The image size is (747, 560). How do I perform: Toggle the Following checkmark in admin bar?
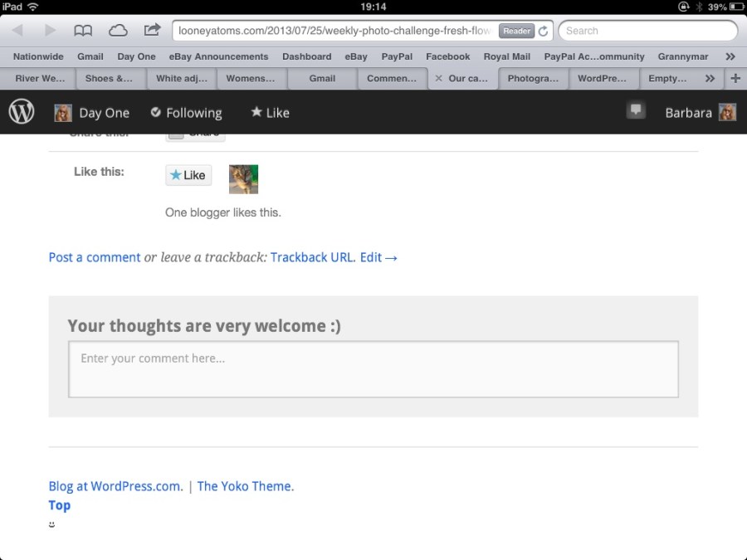(x=186, y=112)
